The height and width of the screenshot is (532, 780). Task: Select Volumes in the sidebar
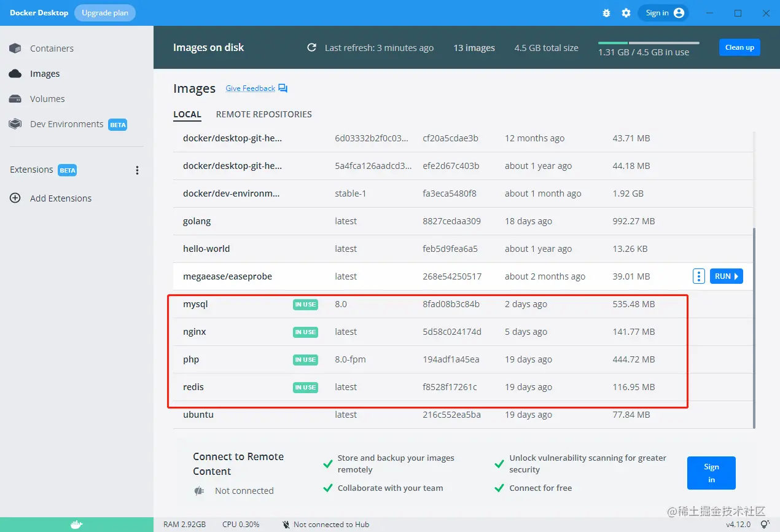[x=47, y=99]
